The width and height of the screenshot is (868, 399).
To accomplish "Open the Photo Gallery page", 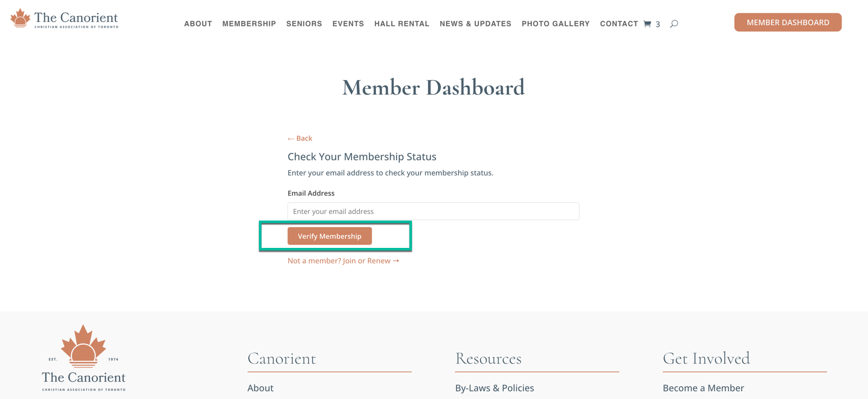I will 556,24.
